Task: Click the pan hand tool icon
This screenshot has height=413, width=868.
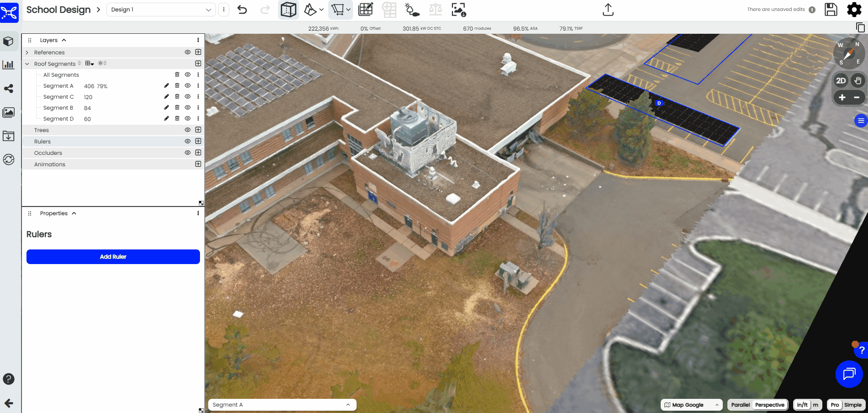Action: (858, 80)
